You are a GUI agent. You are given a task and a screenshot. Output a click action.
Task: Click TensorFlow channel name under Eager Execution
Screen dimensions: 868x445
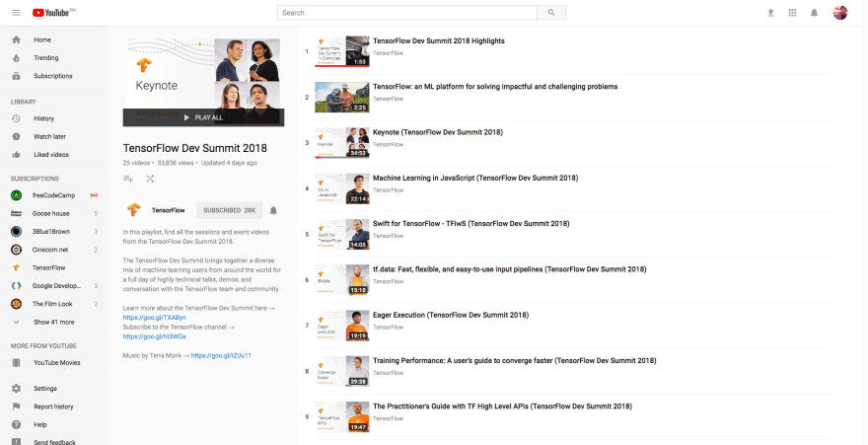pos(388,328)
